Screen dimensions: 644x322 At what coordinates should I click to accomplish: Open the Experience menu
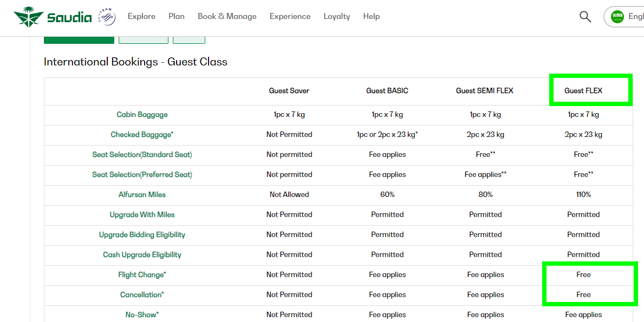[x=290, y=16]
